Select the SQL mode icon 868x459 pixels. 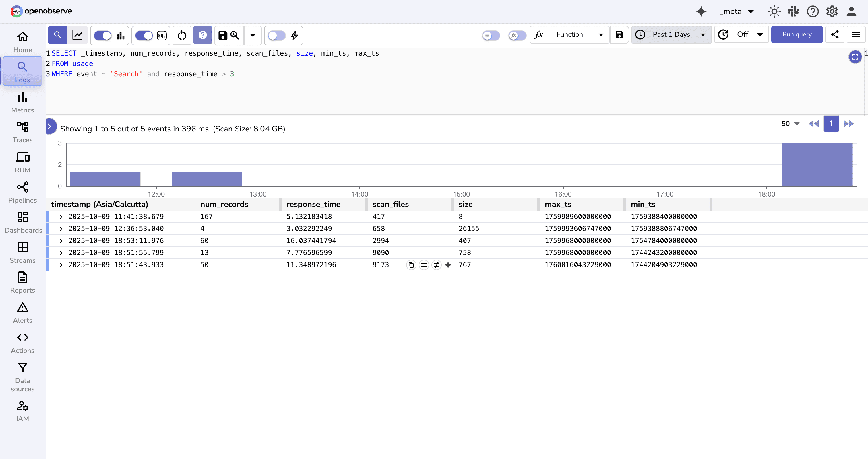[x=162, y=35]
